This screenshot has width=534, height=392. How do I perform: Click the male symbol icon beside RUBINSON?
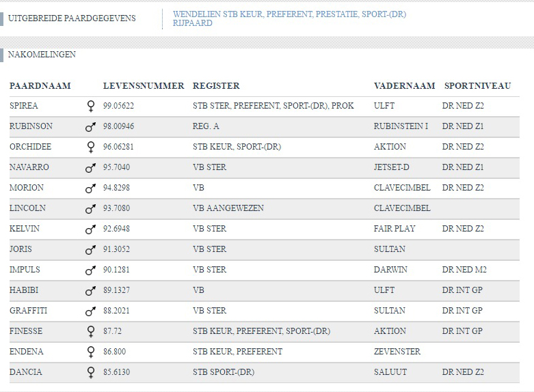pos(90,127)
